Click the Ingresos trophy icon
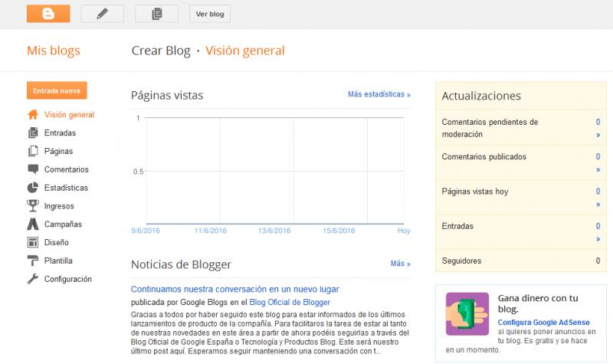 pos(33,206)
